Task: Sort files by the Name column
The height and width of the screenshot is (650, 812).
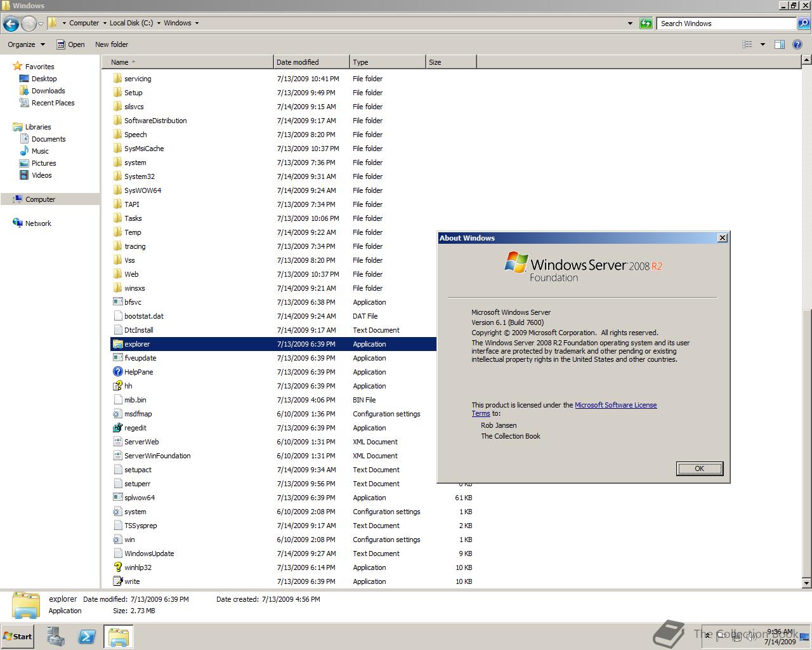Action: [x=188, y=62]
